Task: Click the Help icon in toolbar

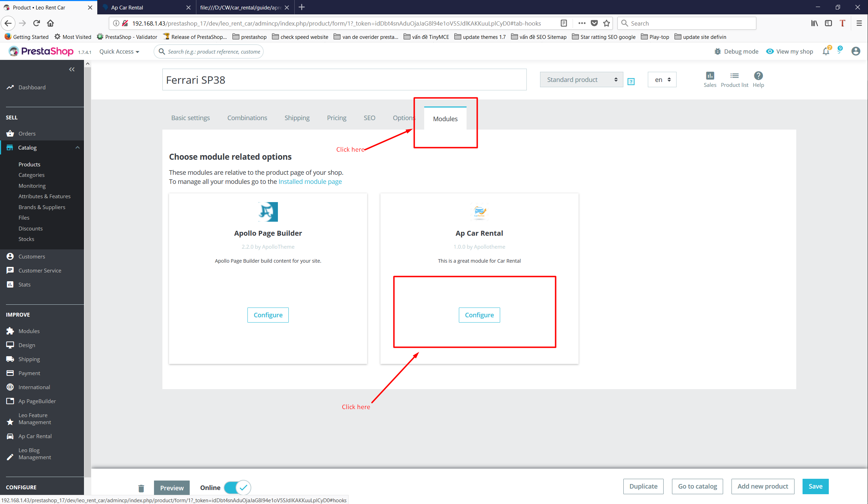Action: point(758,76)
